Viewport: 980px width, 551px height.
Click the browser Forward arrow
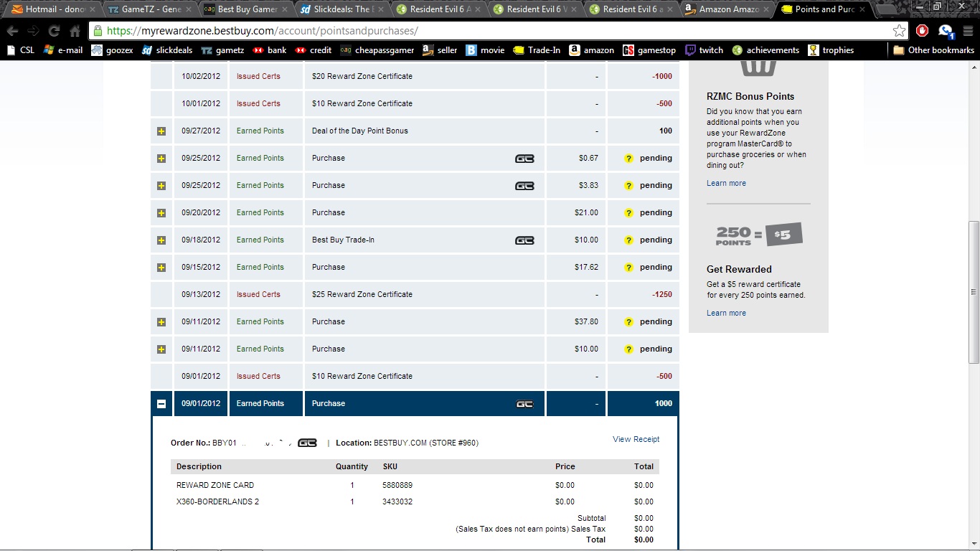tap(33, 31)
